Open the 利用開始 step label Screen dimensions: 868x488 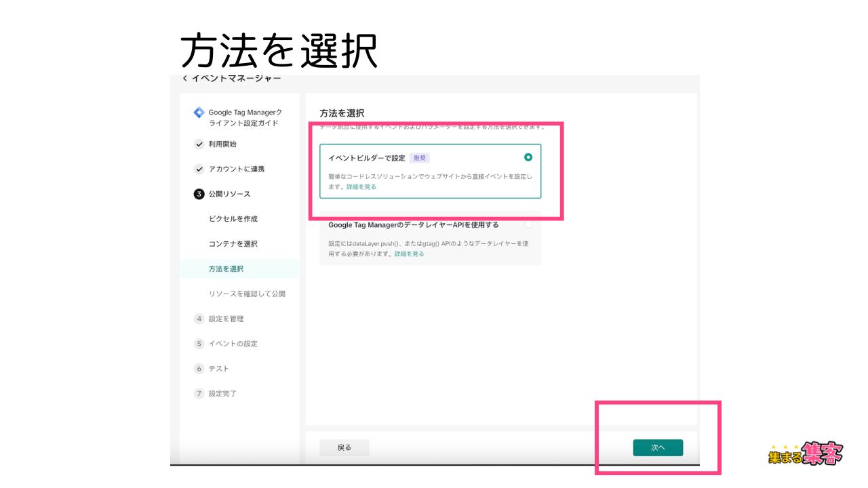(x=222, y=144)
